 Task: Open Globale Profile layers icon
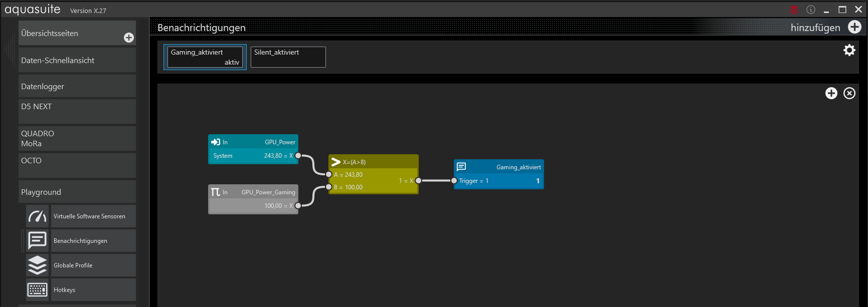click(38, 265)
